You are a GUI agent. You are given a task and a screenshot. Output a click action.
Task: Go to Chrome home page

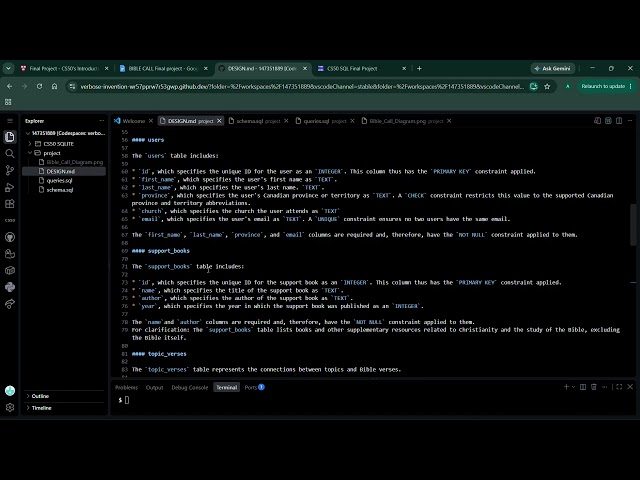coord(54,87)
